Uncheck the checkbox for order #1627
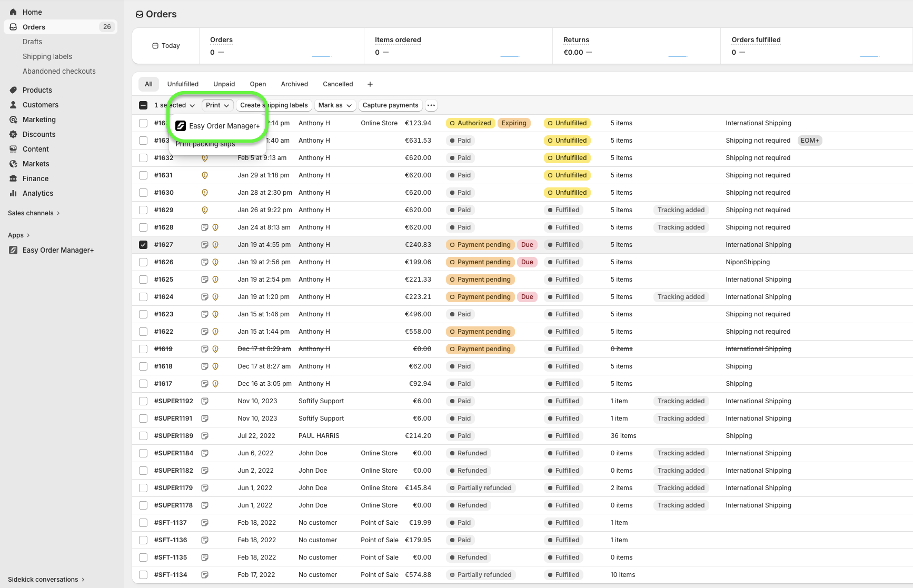This screenshot has width=913, height=588. coord(143,245)
